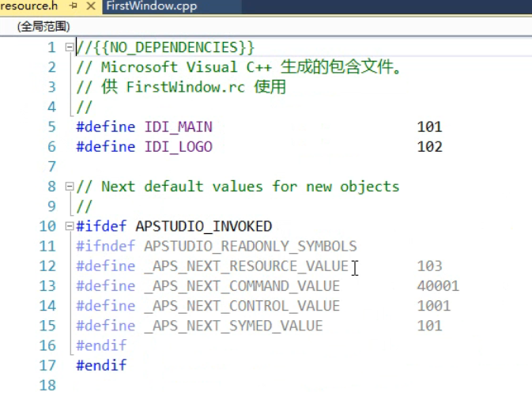Screen dimensions: 532x396
Task: Click the pin icon on resource.h tab
Action: pos(73,6)
